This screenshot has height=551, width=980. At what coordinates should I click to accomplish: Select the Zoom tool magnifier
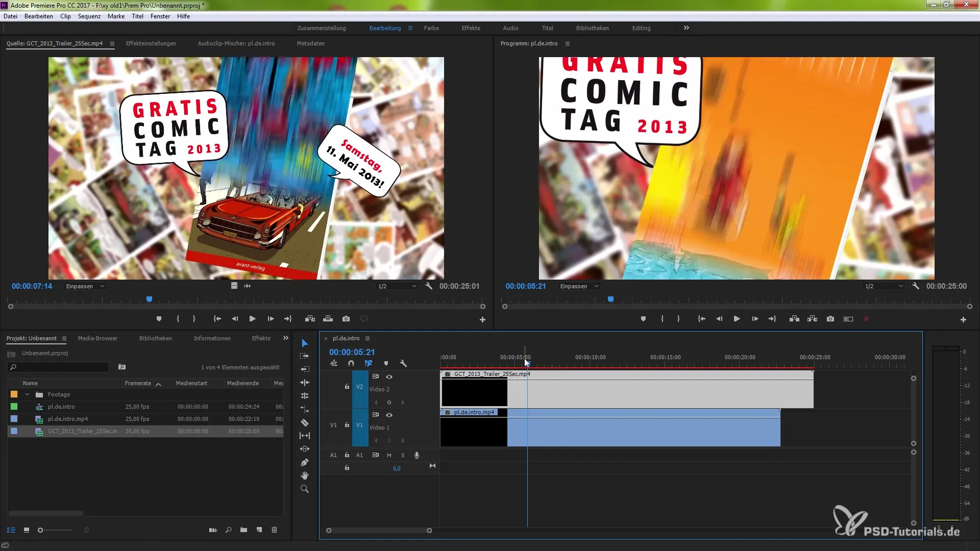(305, 489)
